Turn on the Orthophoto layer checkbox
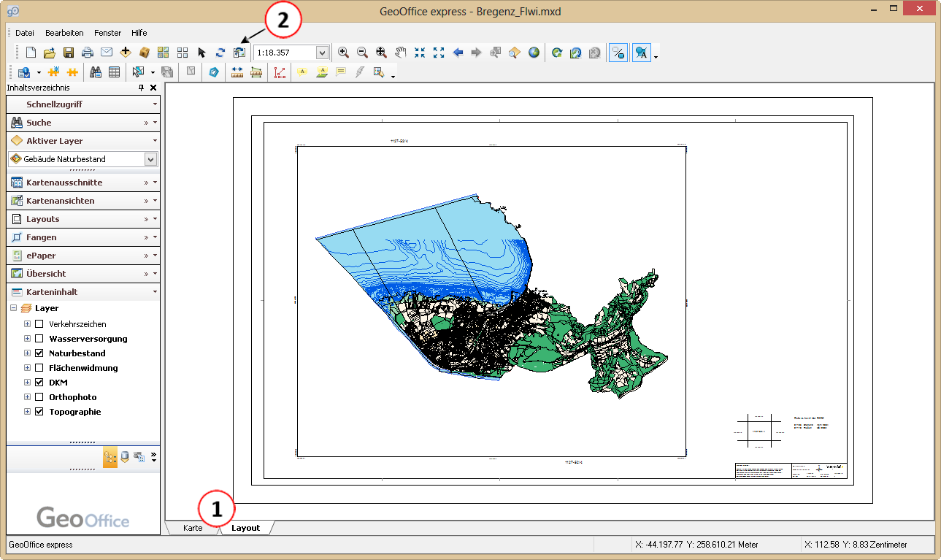Screen dimensions: 941x560 click(x=39, y=397)
